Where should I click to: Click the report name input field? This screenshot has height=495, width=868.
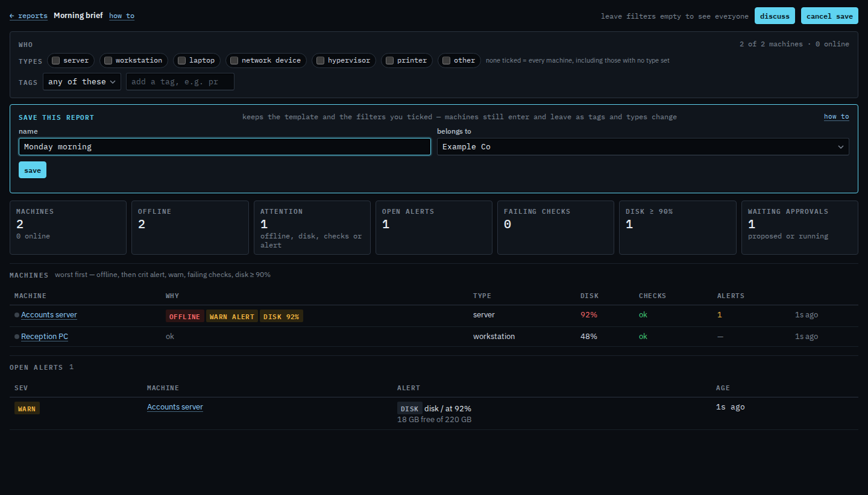(225, 147)
